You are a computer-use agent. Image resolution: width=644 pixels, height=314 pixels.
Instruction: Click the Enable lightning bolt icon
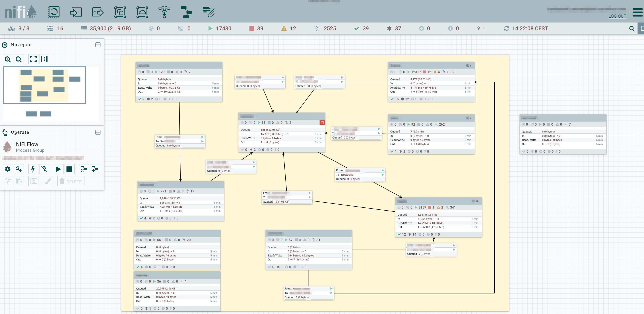click(x=33, y=169)
